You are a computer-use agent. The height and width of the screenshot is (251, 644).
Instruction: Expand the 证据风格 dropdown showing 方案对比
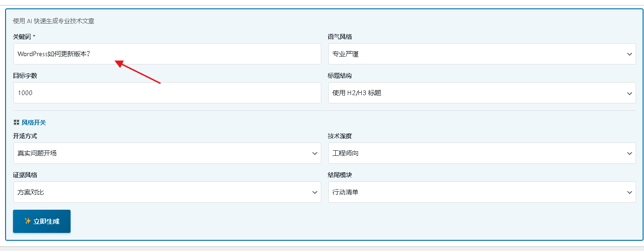(167, 192)
